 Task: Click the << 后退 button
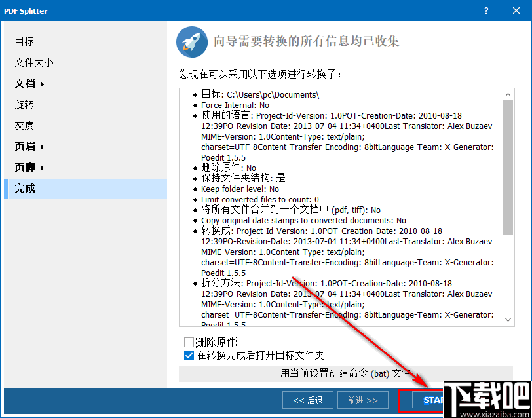307,400
